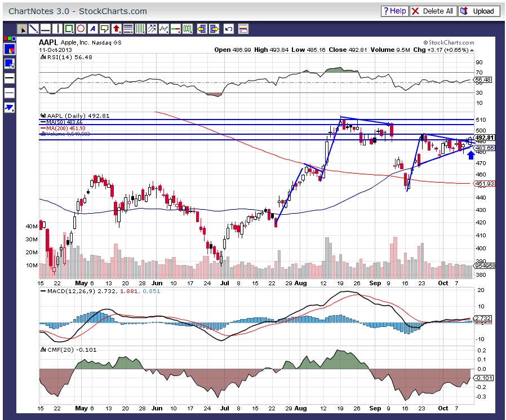Click the 492.81 price tag on axis
This screenshot has height=420, width=506.
click(x=485, y=138)
